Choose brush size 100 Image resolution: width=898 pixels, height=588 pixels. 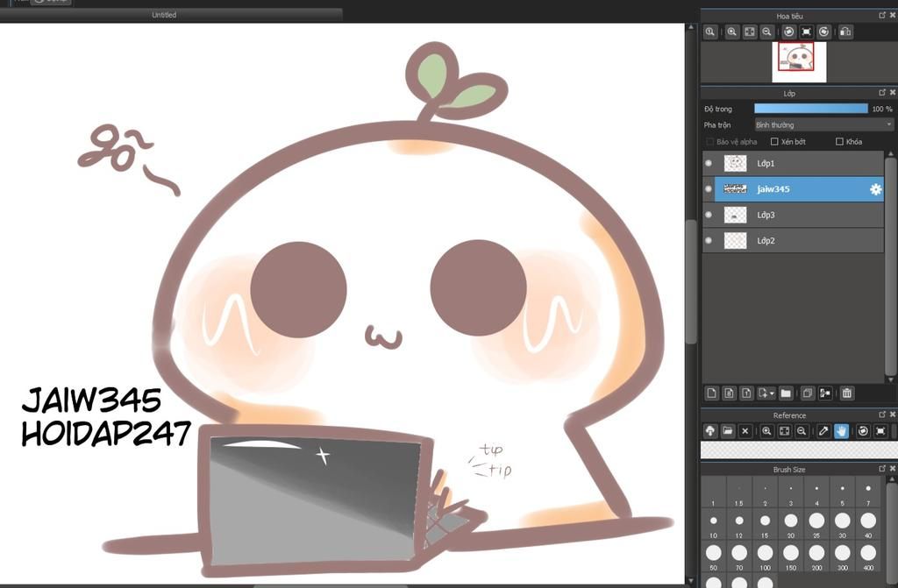tap(765, 557)
